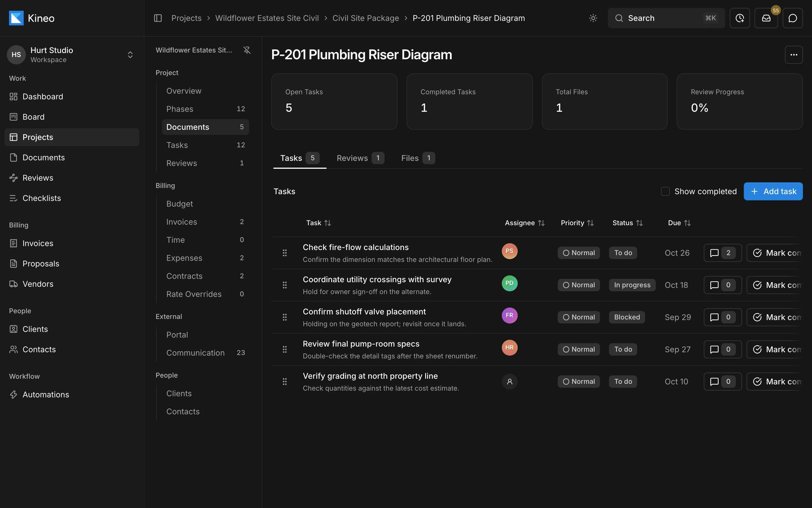This screenshot has height=508, width=812.
Task: Open Automations in the sidebar
Action: tap(72, 395)
